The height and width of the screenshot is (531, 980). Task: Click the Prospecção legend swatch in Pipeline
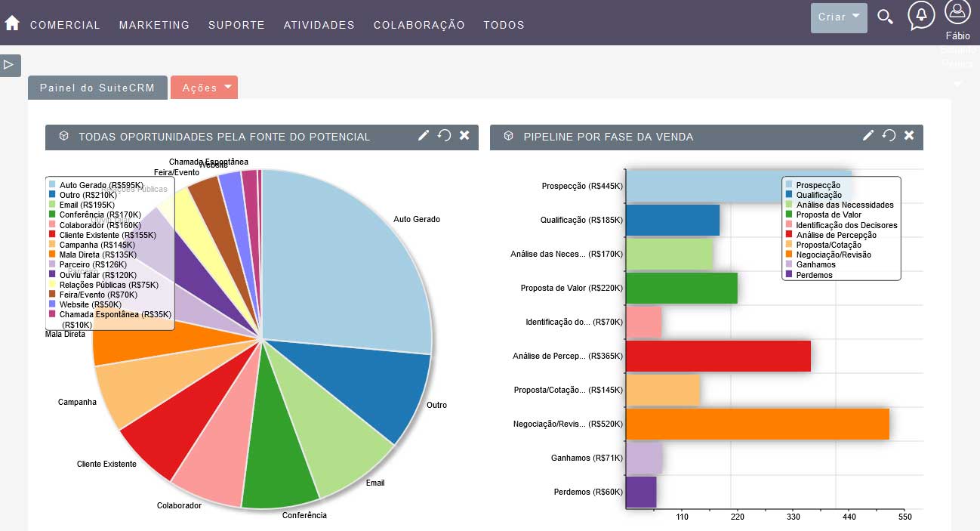click(x=789, y=185)
